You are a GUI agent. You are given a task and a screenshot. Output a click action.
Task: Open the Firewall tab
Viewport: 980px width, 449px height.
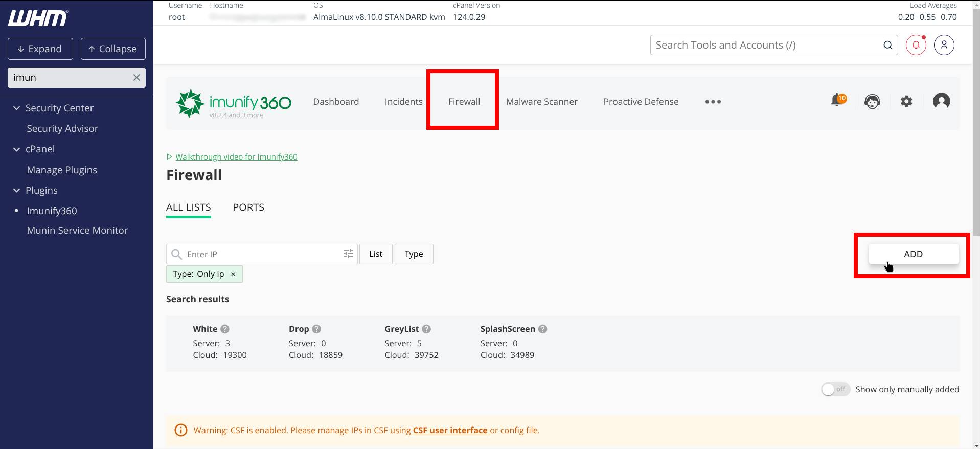point(464,102)
